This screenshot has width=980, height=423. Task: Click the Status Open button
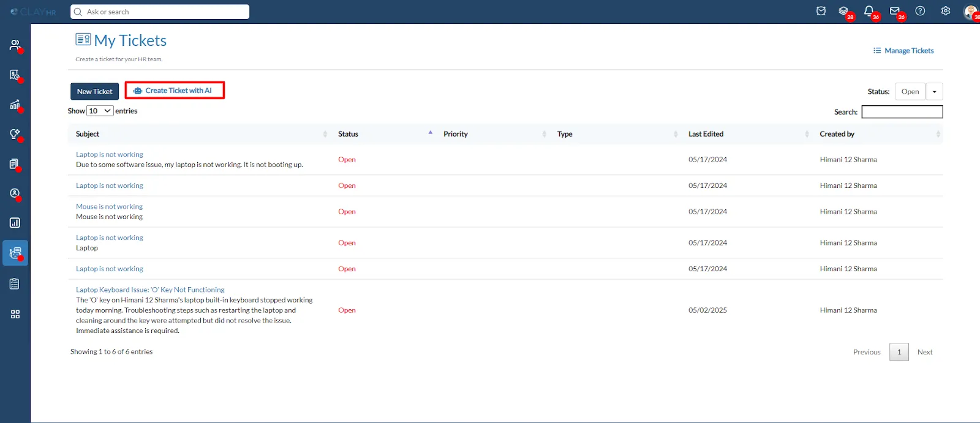click(x=910, y=91)
